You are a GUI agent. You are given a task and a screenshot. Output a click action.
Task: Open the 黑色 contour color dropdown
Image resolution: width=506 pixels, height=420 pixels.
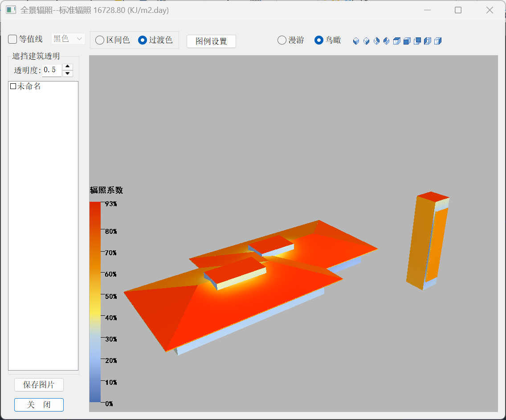point(68,39)
